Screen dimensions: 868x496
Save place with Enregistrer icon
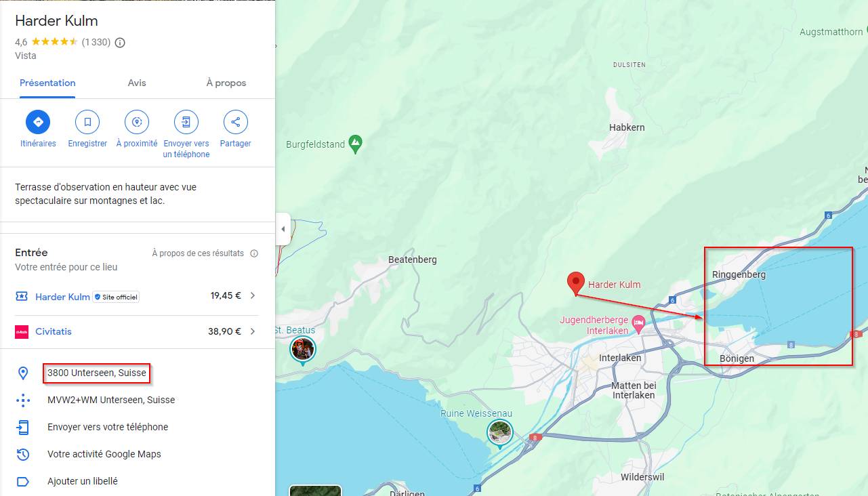click(x=87, y=122)
